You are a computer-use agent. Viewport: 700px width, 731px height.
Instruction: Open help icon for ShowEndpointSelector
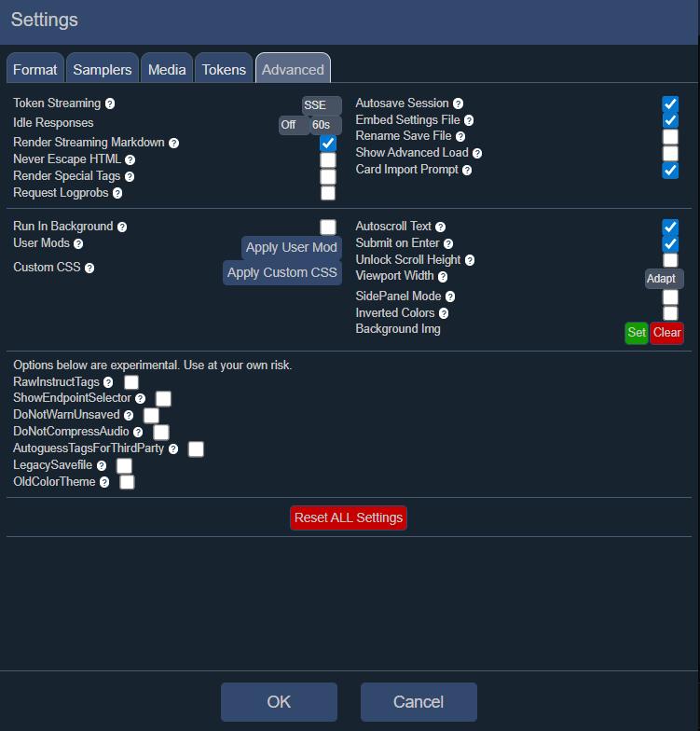[140, 399]
